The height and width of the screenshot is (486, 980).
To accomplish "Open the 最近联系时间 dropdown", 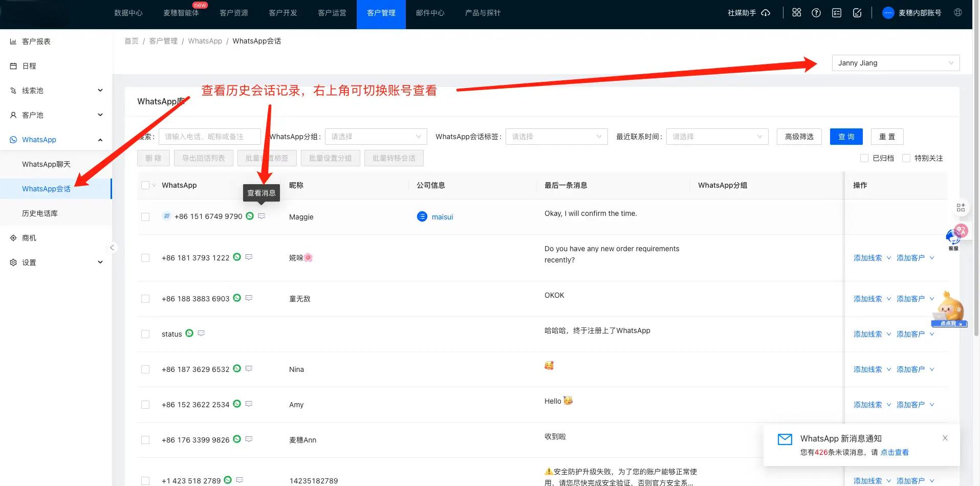I will point(716,137).
